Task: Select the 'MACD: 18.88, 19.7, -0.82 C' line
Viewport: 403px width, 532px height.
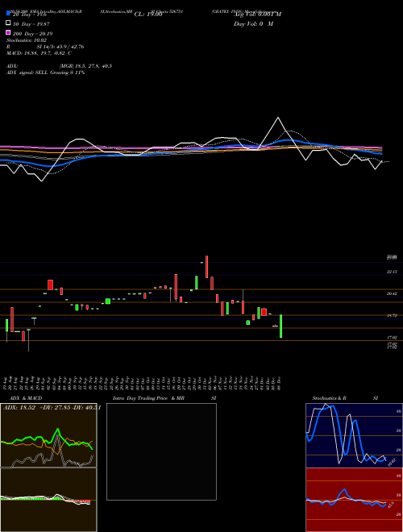Action: pos(39,53)
